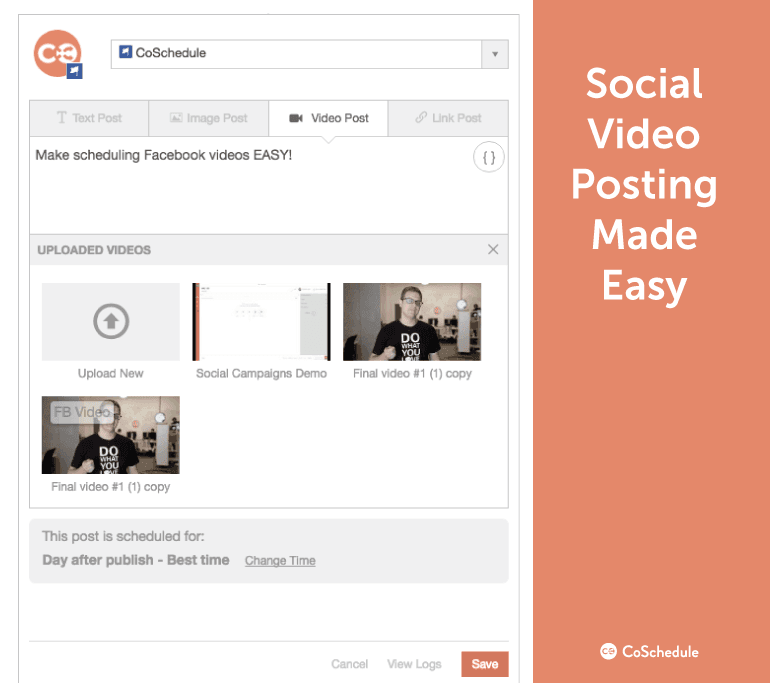Click the Cancel button
The width and height of the screenshot is (770, 683).
coord(350,664)
